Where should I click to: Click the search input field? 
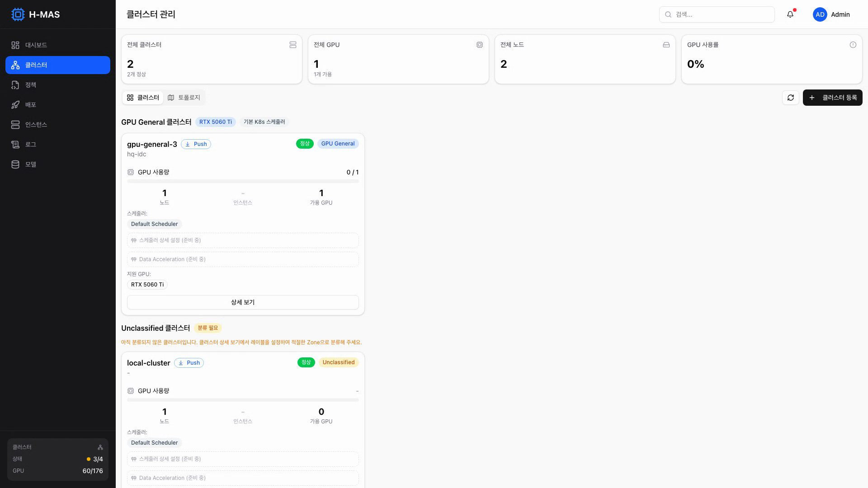(717, 14)
